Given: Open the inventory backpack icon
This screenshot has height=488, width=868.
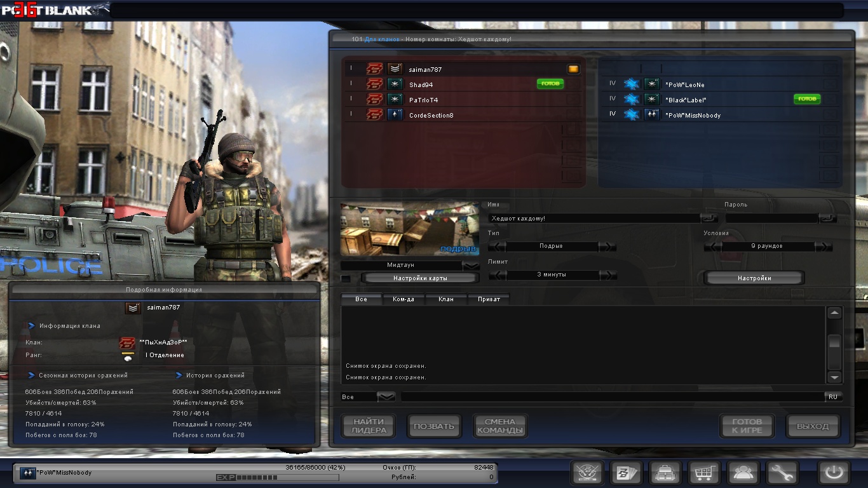Looking at the screenshot, I should coord(665,473).
